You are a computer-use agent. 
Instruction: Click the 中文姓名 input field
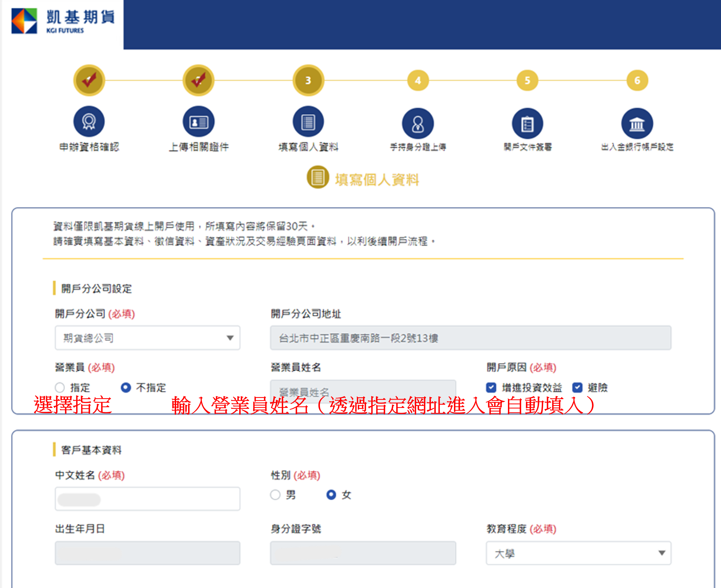pyautogui.click(x=147, y=499)
